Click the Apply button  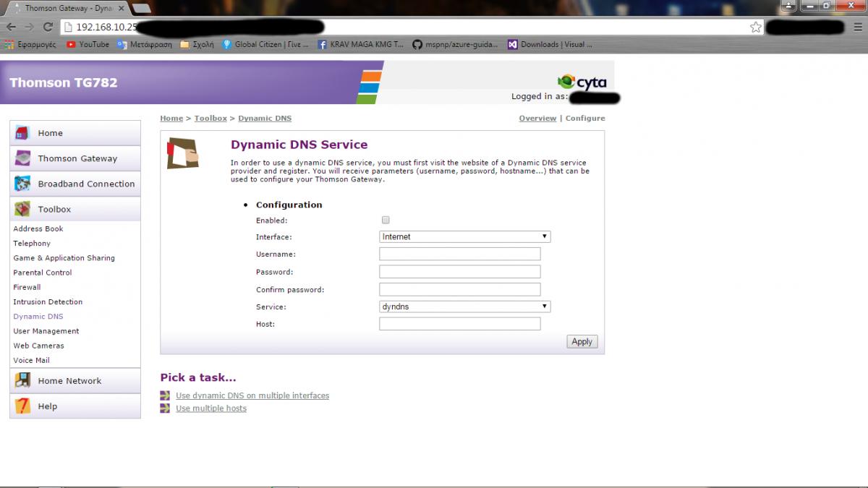point(582,342)
